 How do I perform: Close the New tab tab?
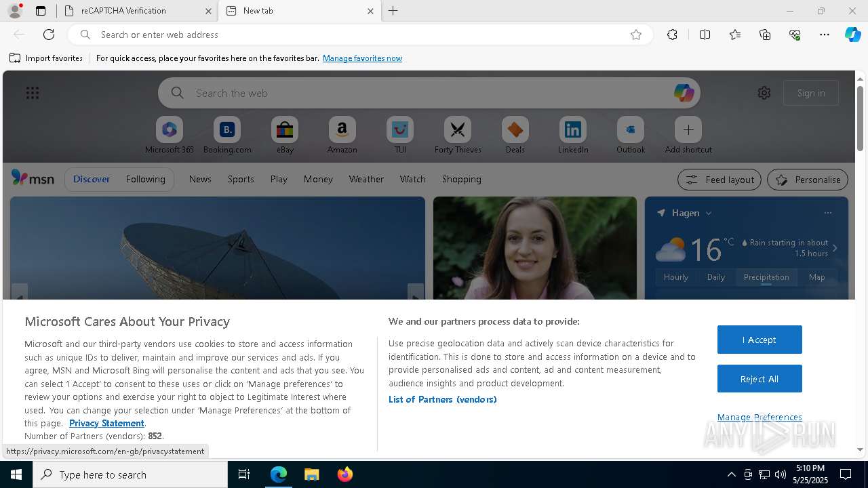370,11
